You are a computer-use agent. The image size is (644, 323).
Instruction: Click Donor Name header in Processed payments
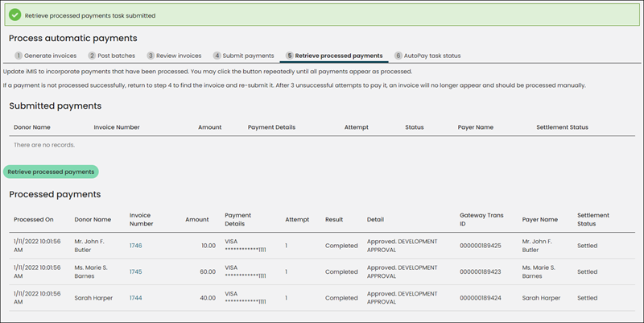[x=93, y=219]
